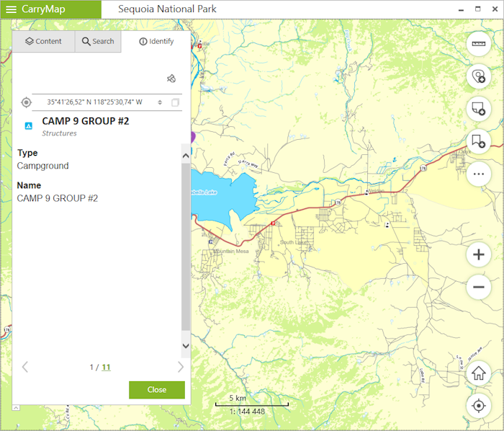Click the add note button
Image resolution: width=504 pixels, height=431 pixels.
coord(478,109)
